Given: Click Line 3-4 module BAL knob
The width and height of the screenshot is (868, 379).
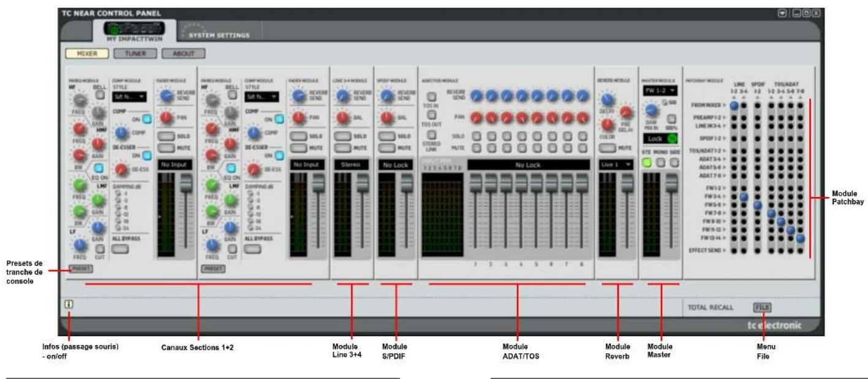Looking at the screenshot, I should [x=342, y=117].
